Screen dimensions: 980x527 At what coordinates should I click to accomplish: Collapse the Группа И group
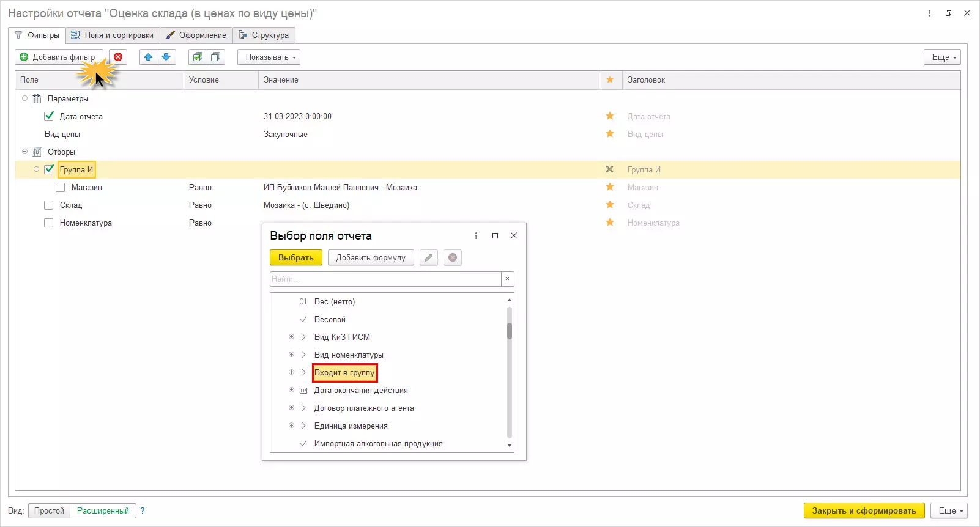pos(37,169)
